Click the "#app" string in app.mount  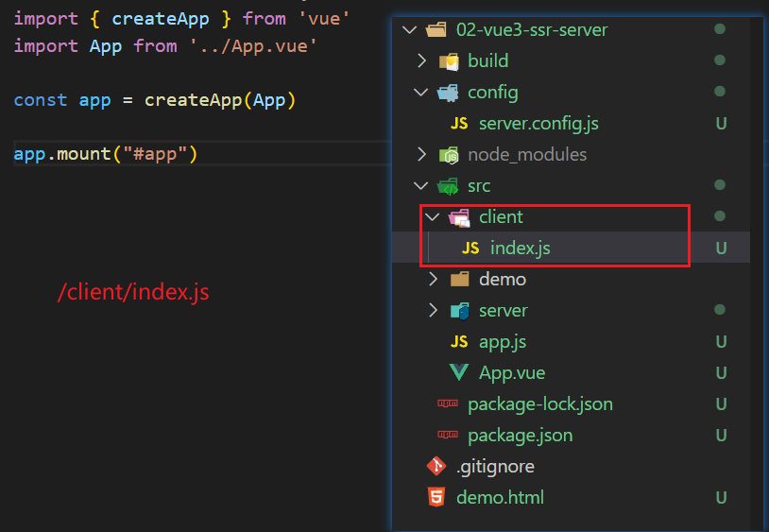point(155,154)
